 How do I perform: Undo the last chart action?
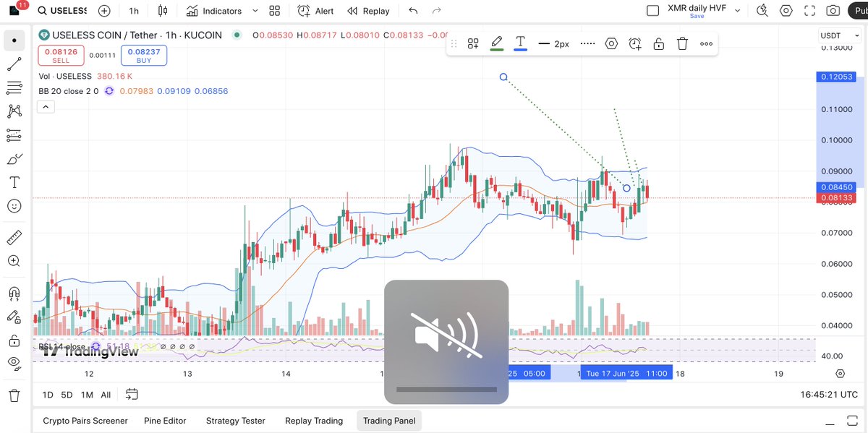pos(413,11)
